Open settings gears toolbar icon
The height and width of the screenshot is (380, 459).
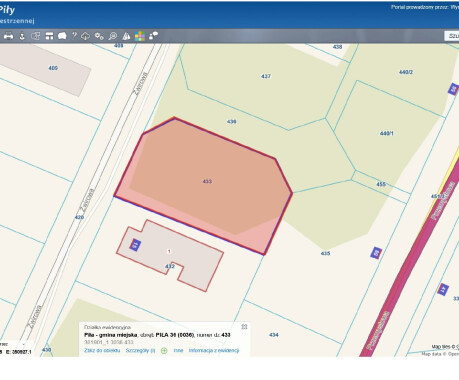coord(99,36)
